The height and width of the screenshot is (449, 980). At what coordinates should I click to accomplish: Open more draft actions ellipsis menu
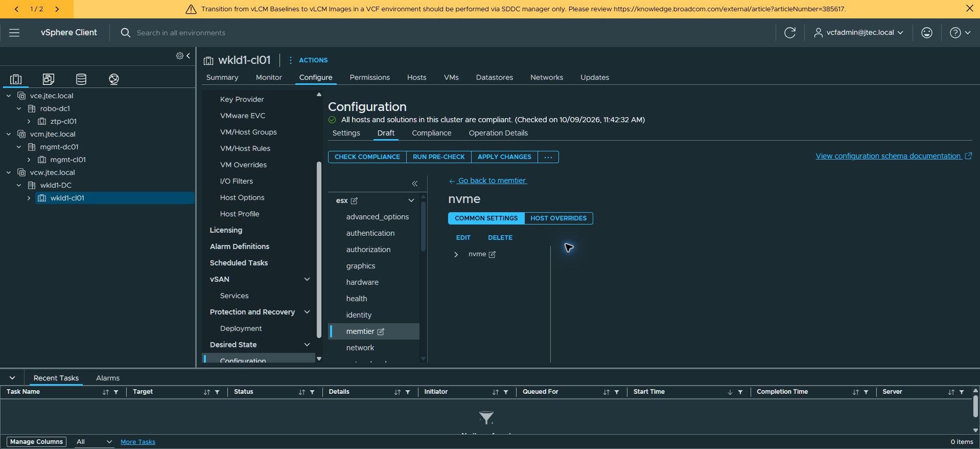548,157
